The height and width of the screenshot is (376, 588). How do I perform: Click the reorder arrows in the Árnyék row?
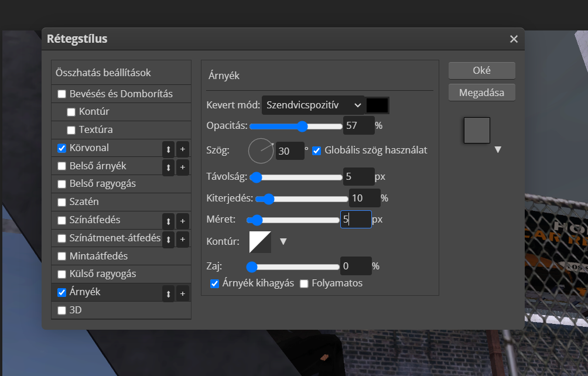click(169, 293)
